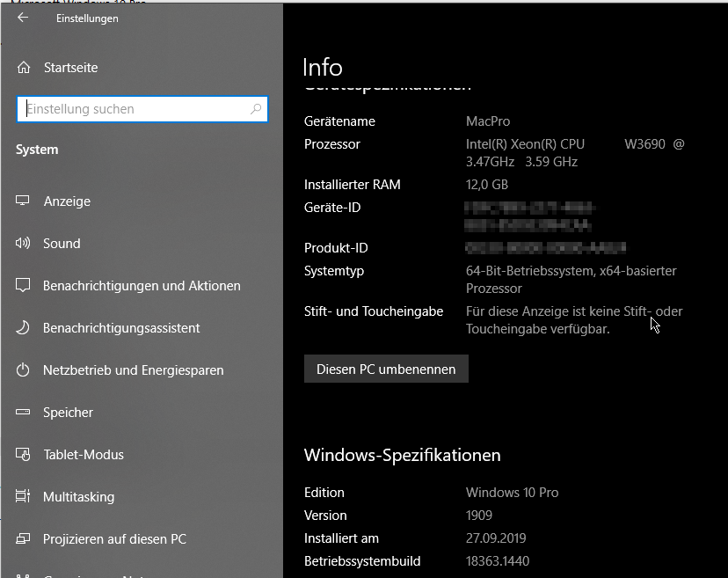
Task: Click the Sound speaker icon
Action: tap(22, 243)
